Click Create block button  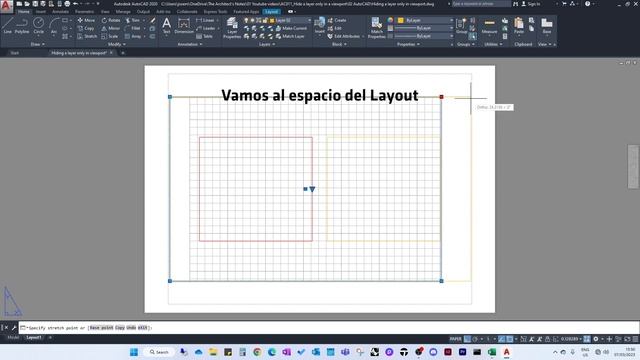click(337, 20)
